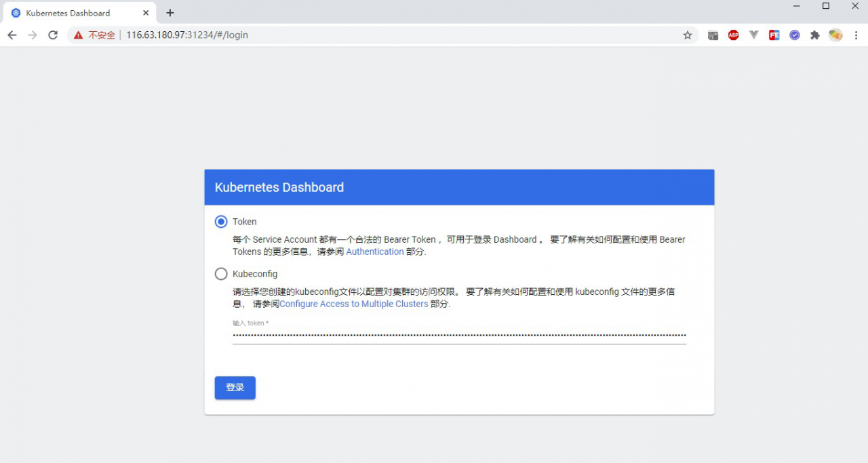The width and height of the screenshot is (868, 463).
Task: Click the token input field
Action: (459, 336)
